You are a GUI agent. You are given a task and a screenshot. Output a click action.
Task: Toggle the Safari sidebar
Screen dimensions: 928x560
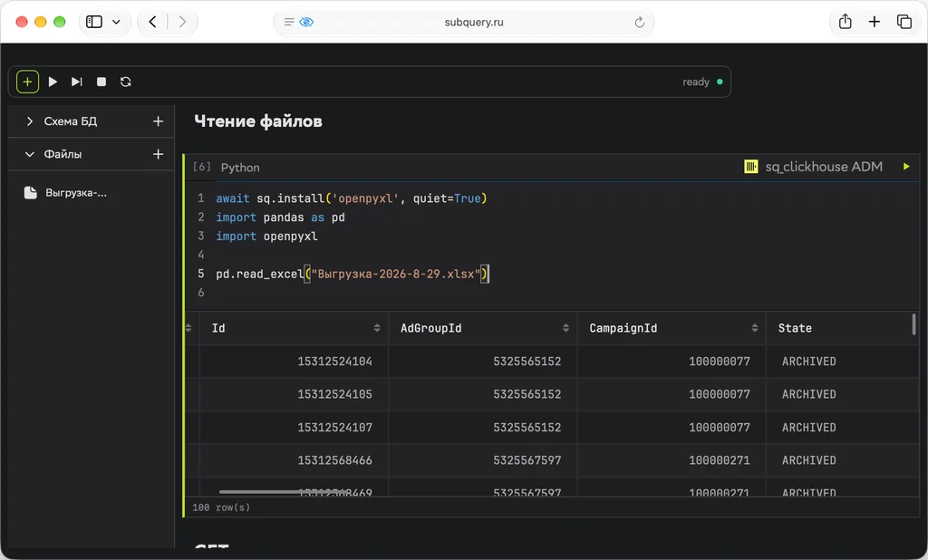coord(94,22)
